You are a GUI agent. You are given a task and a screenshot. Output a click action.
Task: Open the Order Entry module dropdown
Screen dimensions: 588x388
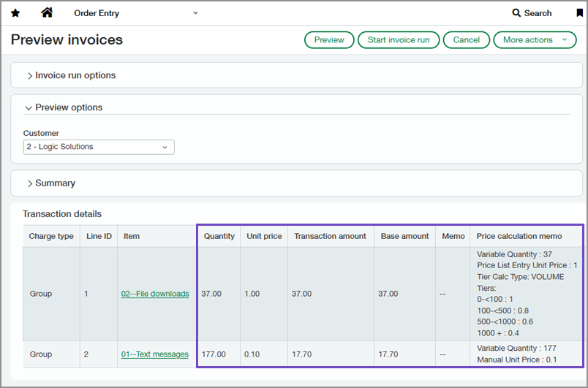click(x=136, y=13)
